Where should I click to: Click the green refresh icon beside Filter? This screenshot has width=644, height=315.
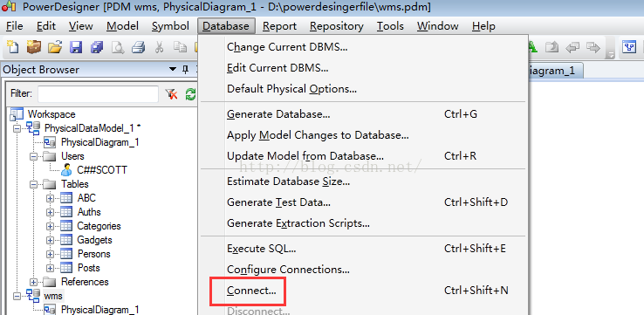190,94
